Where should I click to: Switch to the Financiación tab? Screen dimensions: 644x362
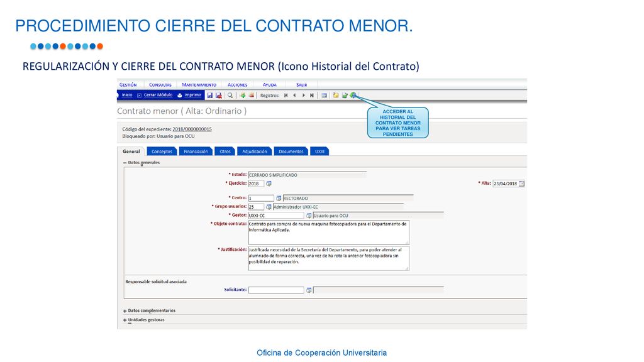click(196, 151)
